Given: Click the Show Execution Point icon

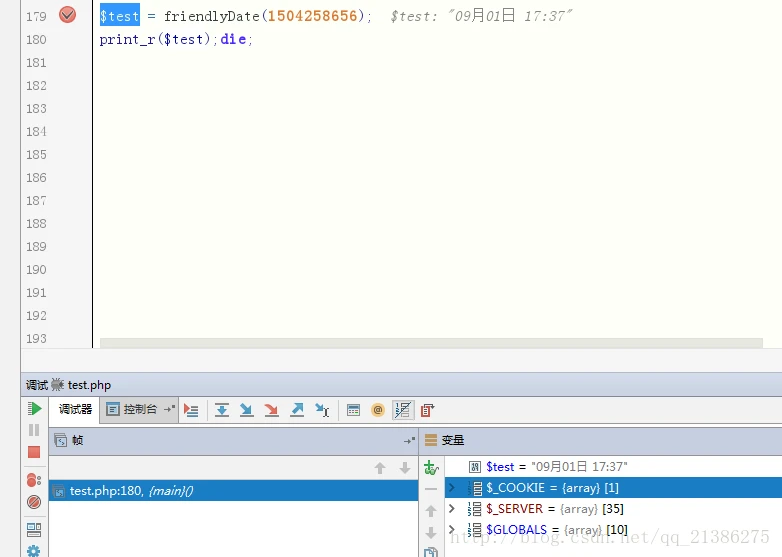Looking at the screenshot, I should (191, 410).
